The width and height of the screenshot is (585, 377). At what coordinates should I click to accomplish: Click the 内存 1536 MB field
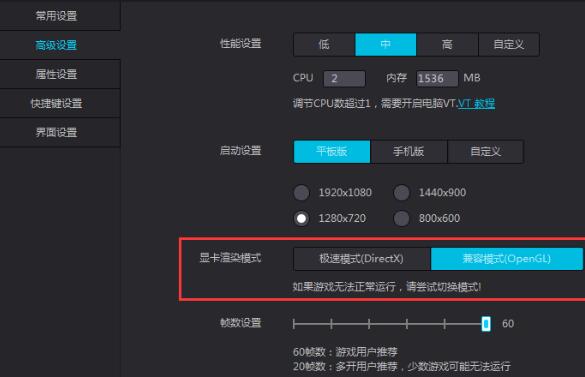click(437, 78)
